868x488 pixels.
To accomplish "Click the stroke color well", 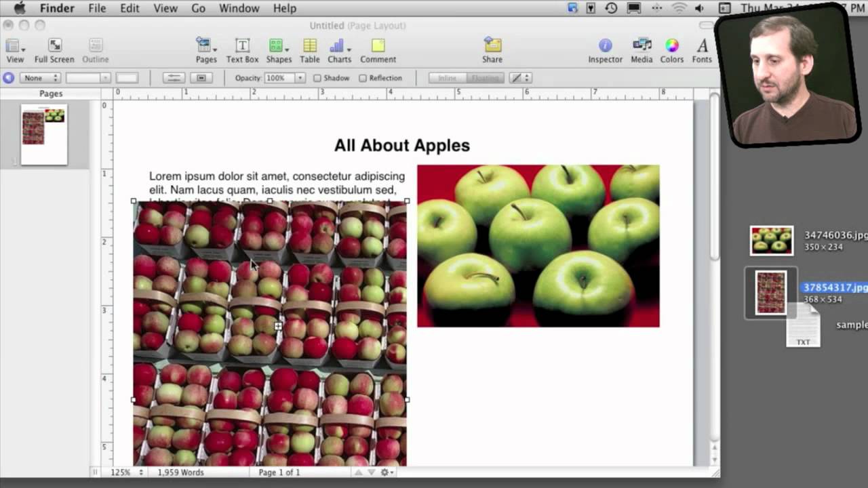I will [127, 78].
